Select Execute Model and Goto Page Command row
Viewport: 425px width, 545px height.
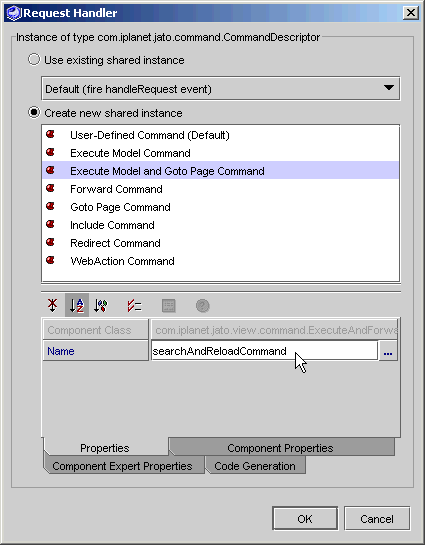(x=220, y=171)
